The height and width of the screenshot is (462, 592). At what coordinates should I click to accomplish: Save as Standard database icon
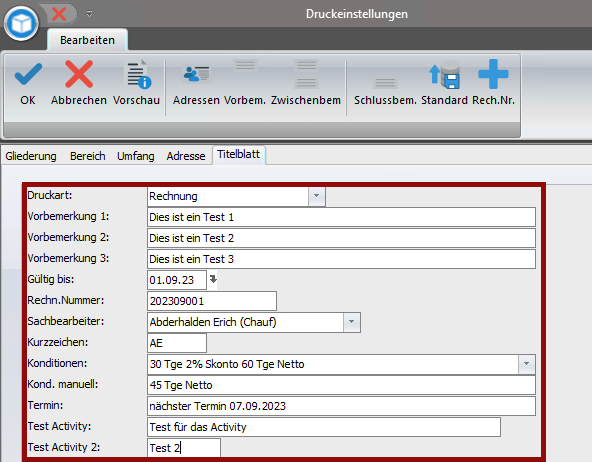pyautogui.click(x=444, y=74)
